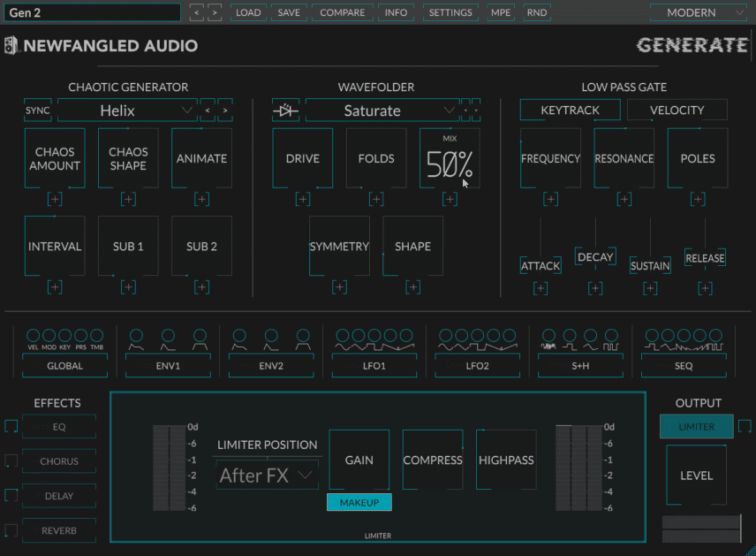Open the Saturate wavefolder type dropdown

pyautogui.click(x=382, y=110)
